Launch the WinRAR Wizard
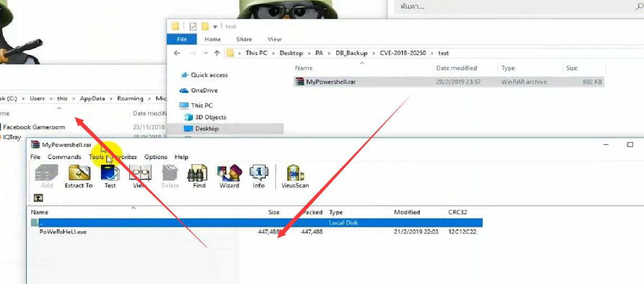Image resolution: width=644 pixels, height=284 pixels. point(229,176)
